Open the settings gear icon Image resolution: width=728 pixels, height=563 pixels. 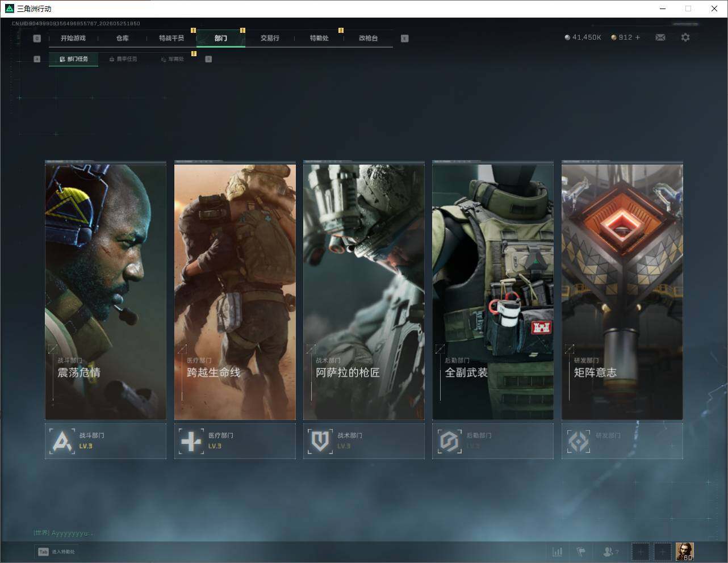click(685, 37)
